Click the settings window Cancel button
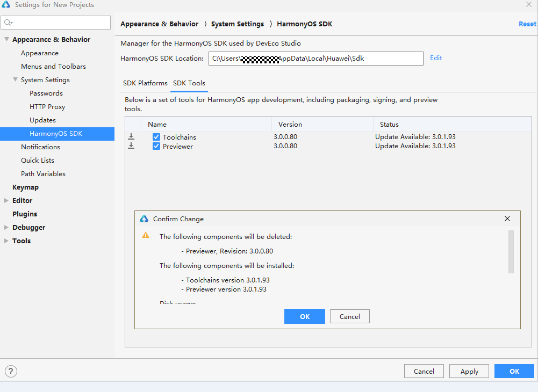Viewport: 538px width, 392px height. pyautogui.click(x=424, y=371)
